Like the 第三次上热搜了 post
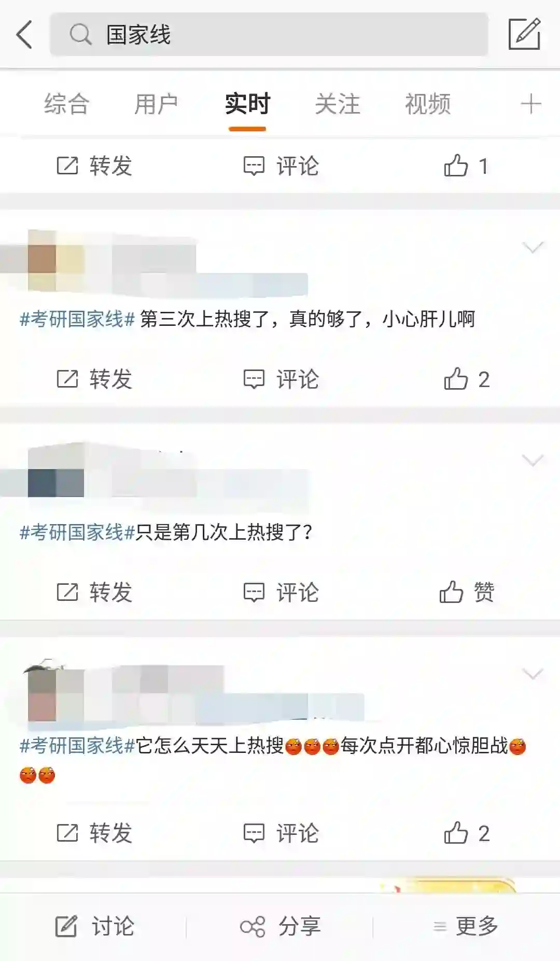Viewport: 560px width, 961px height. pos(466,379)
